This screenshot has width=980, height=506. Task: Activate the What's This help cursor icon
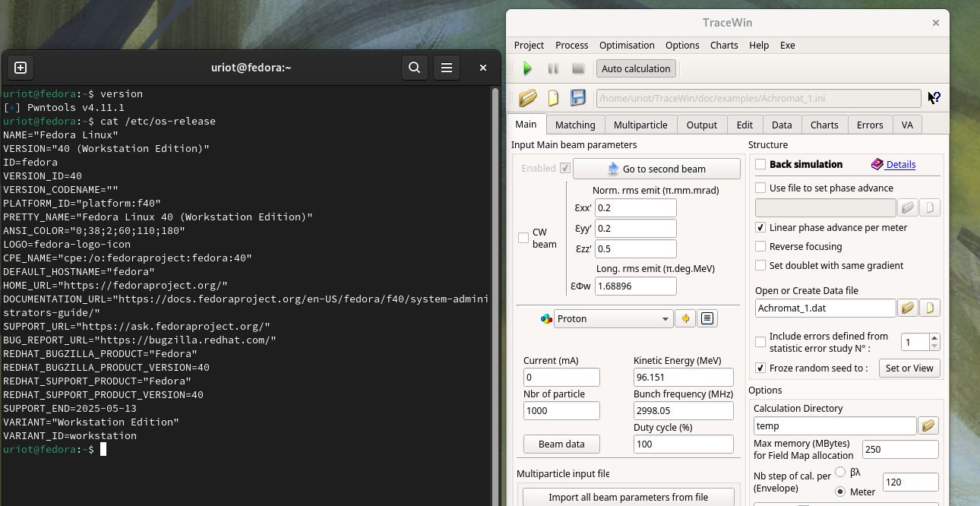pos(934,98)
